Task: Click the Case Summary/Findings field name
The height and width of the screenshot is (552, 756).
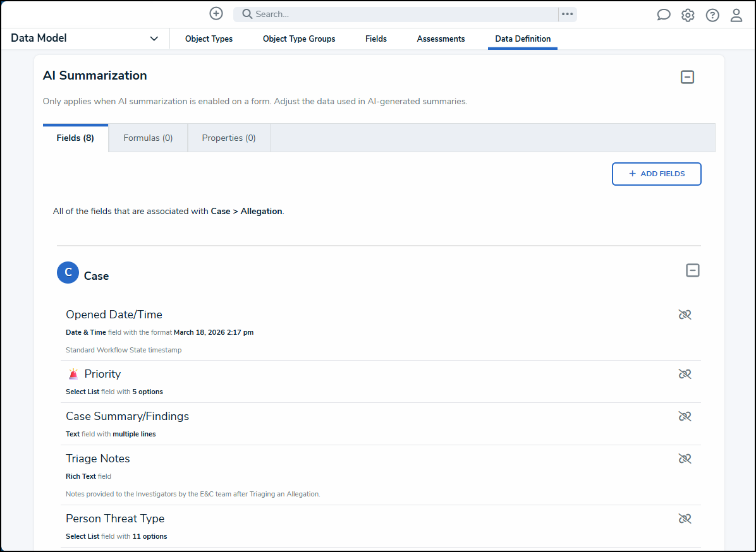Action: click(x=127, y=416)
